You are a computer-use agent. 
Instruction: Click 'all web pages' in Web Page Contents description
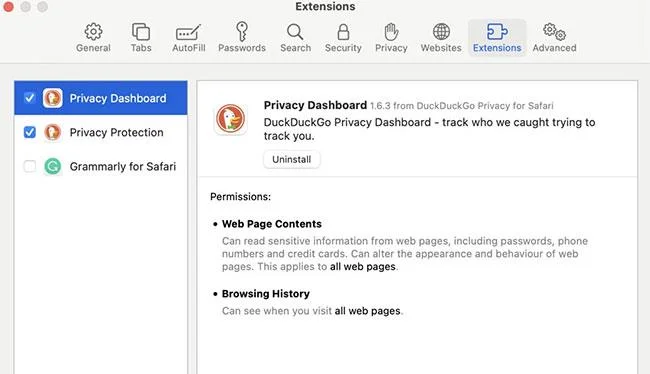363,267
